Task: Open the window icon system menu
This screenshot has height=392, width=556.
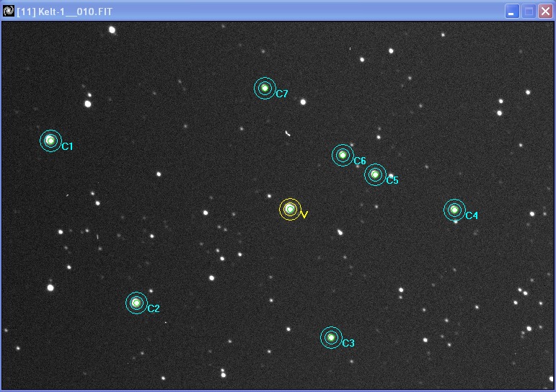Action: click(x=9, y=12)
